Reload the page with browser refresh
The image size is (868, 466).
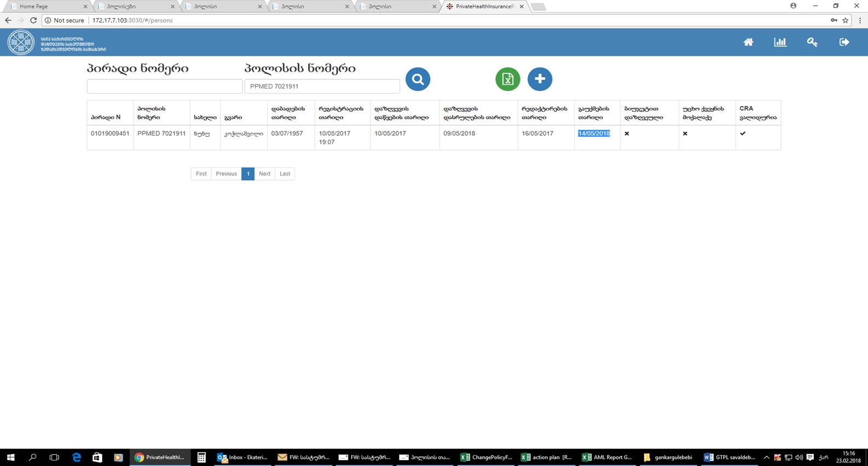click(33, 20)
